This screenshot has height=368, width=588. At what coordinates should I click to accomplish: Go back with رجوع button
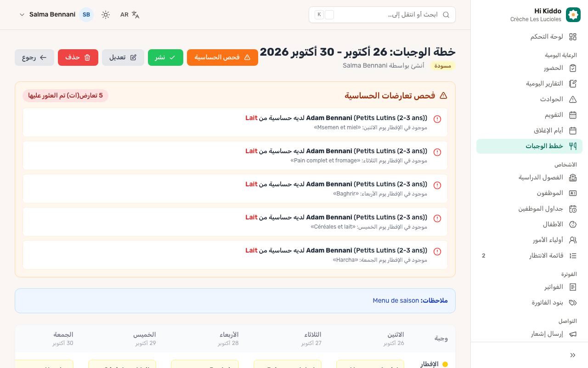(x=34, y=57)
